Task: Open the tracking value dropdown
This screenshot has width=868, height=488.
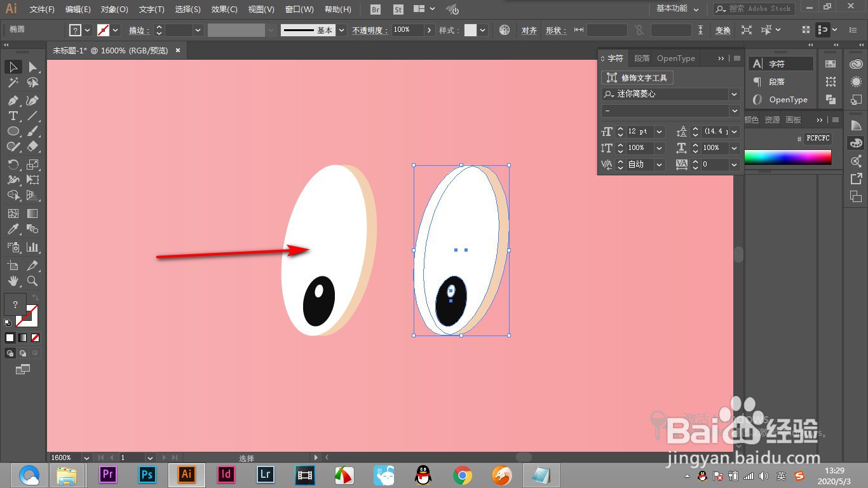Action: click(x=734, y=165)
